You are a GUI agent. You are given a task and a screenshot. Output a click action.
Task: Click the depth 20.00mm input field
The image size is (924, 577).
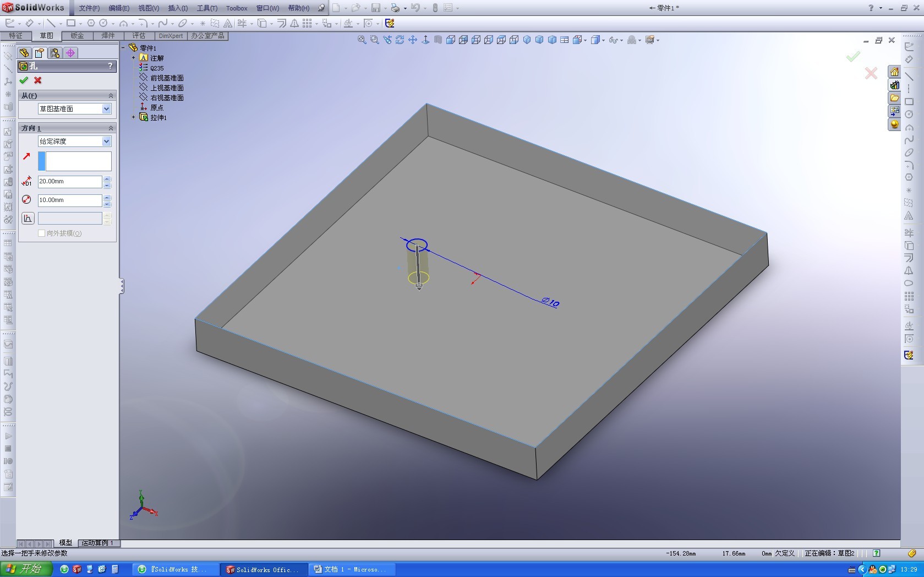click(x=70, y=182)
